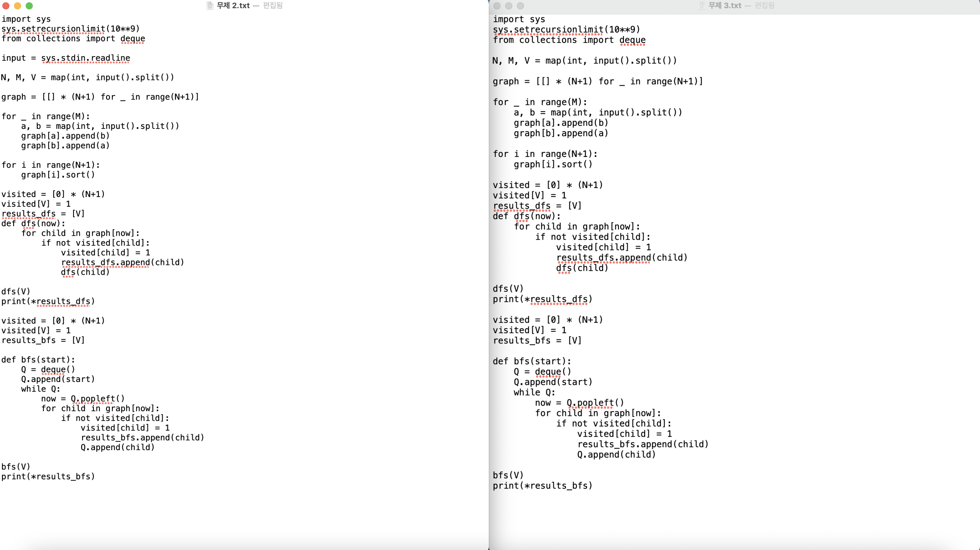980x550 pixels.
Task: Click 'Q.append(child)' line in 무제 3.txt document
Action: click(x=616, y=454)
